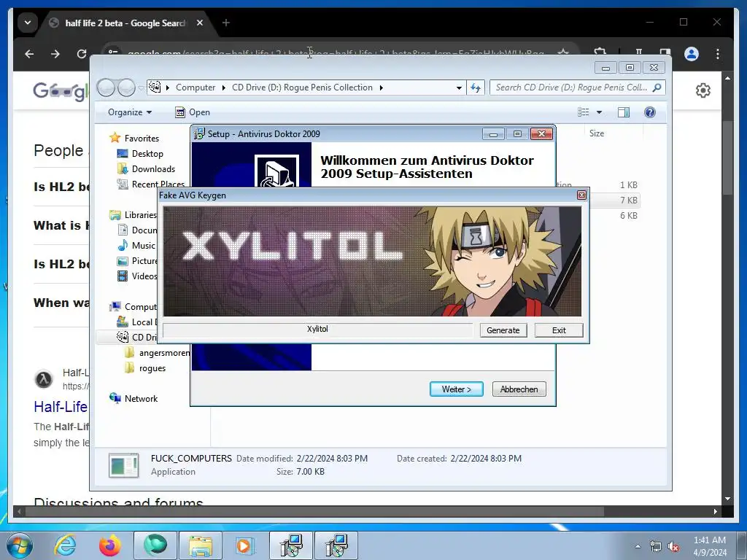This screenshot has width=747, height=560.
Task: Expand the view options dropdown arrow
Action: coord(600,112)
